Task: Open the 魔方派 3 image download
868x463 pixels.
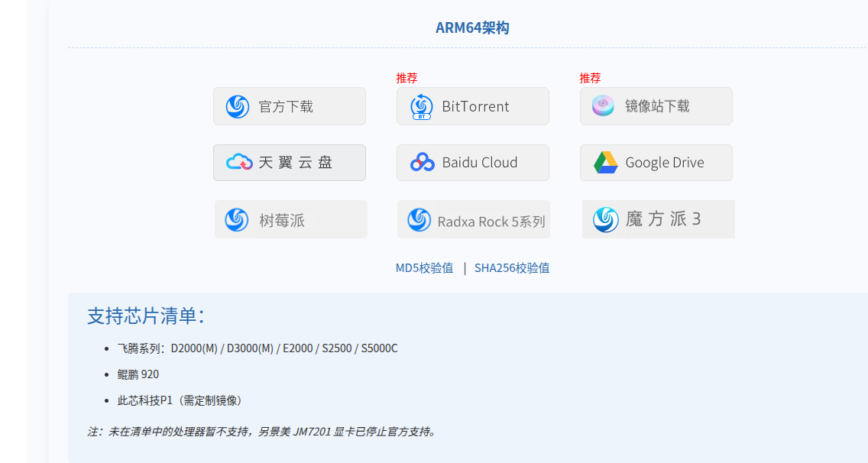Action: coord(659,219)
